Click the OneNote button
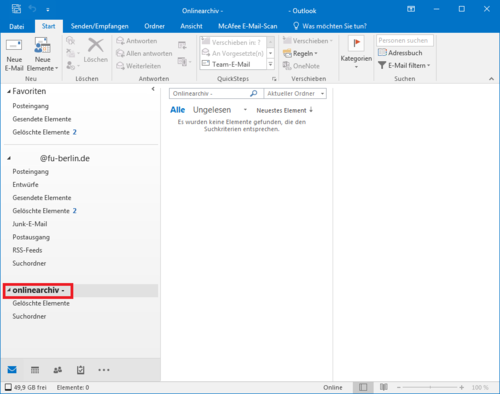The height and width of the screenshot is (394, 500). [x=301, y=66]
